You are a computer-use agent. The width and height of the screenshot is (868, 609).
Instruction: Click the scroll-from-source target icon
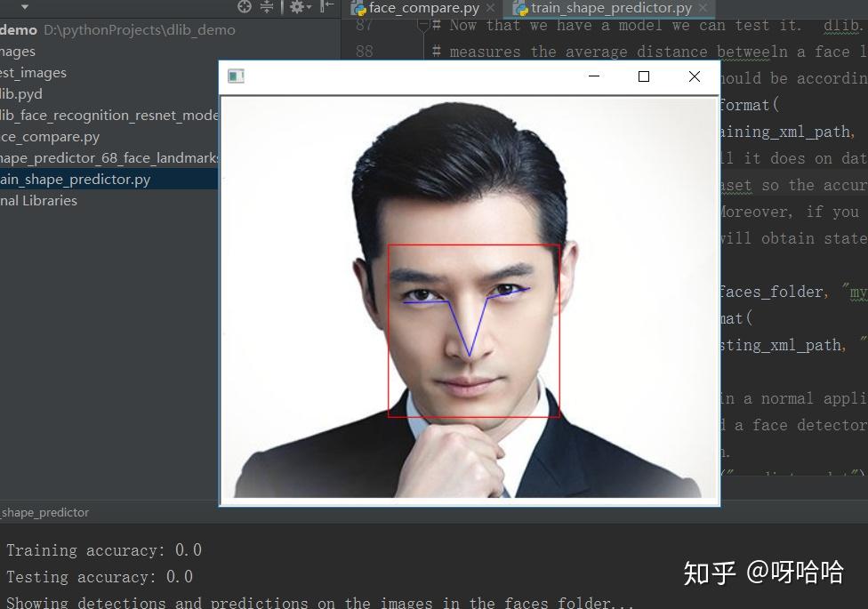[244, 6]
